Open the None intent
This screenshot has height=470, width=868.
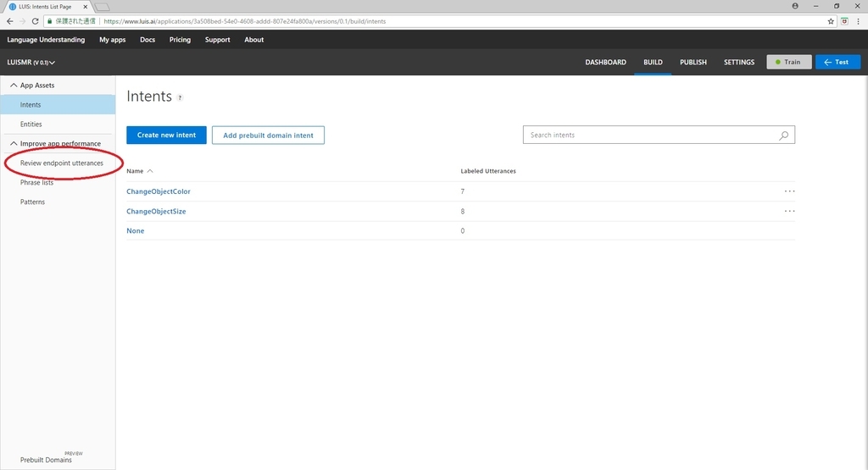pyautogui.click(x=135, y=230)
